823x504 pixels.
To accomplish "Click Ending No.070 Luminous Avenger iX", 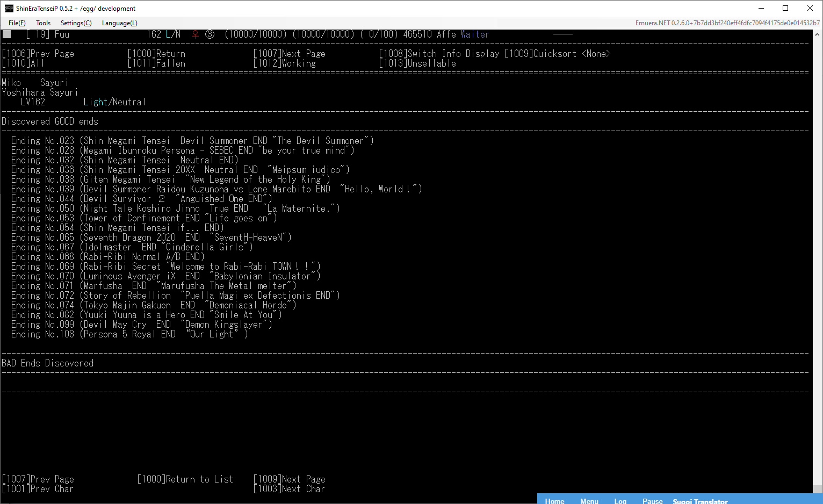I will coord(166,276).
